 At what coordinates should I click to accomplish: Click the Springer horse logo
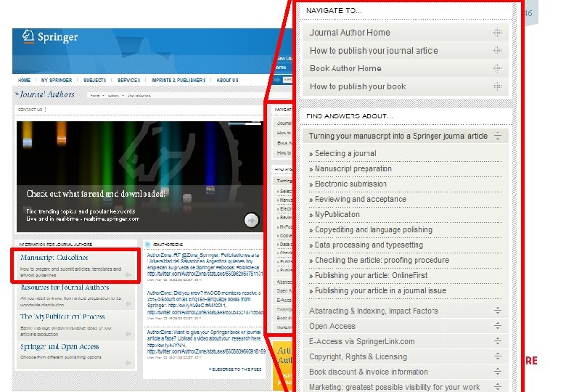coord(28,36)
